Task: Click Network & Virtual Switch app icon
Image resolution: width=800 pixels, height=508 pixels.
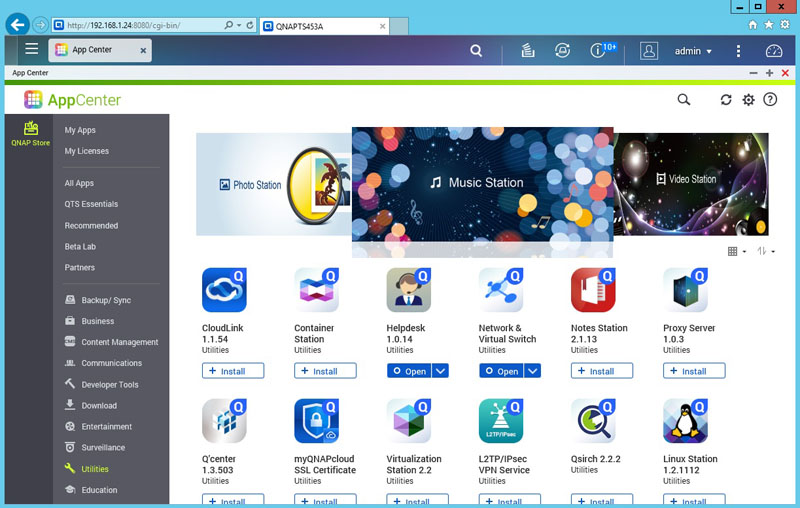Action: coord(501,290)
